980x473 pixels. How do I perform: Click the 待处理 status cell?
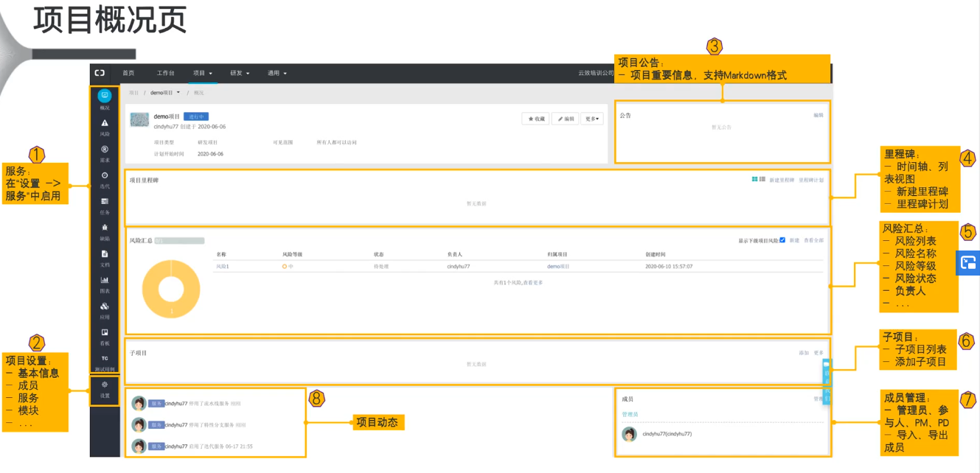click(x=381, y=267)
